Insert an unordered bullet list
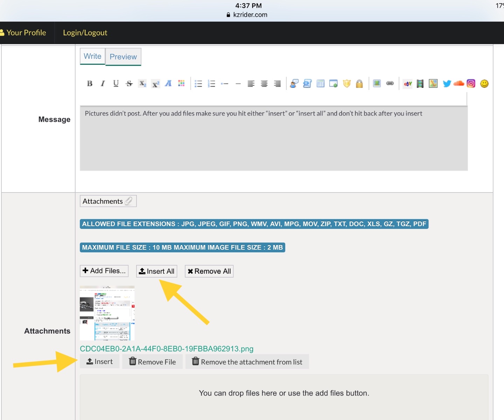 coord(198,84)
